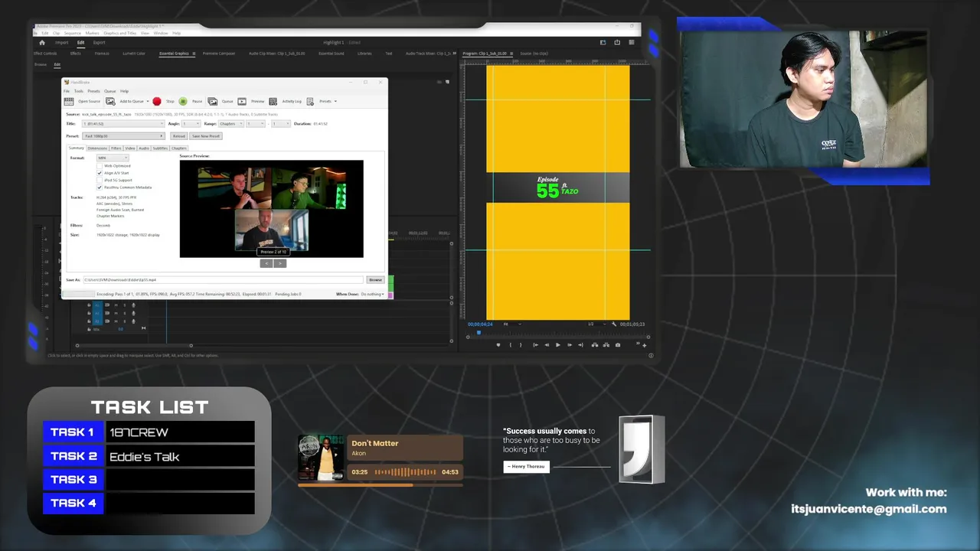Open the start chapter dropdown
This screenshot has width=980, height=551.
pyautogui.click(x=256, y=124)
